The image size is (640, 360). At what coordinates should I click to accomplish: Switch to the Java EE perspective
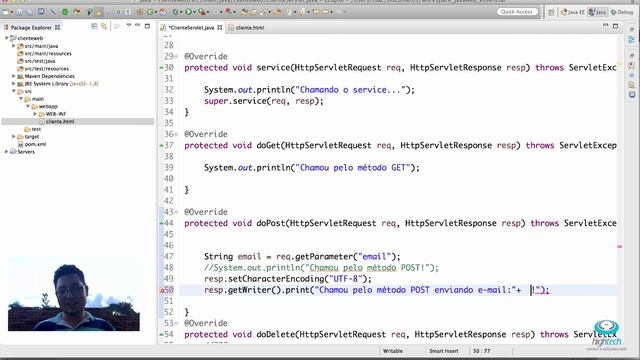point(572,12)
